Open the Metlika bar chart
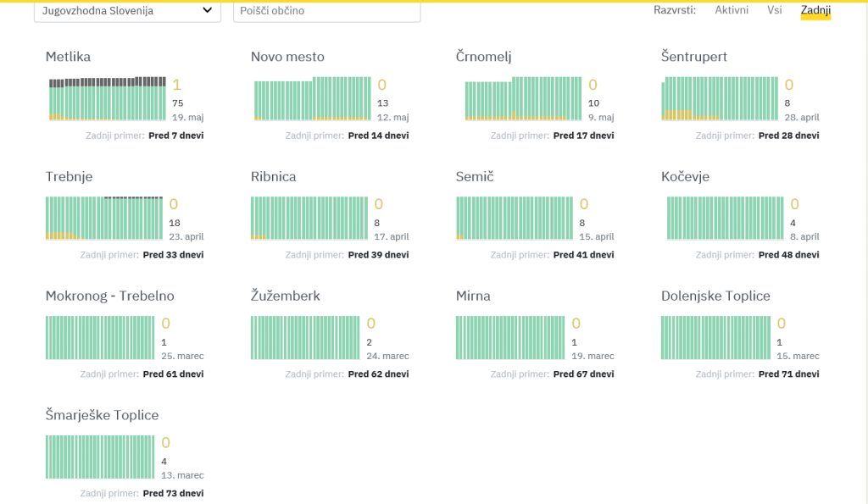 pyautogui.click(x=108, y=98)
